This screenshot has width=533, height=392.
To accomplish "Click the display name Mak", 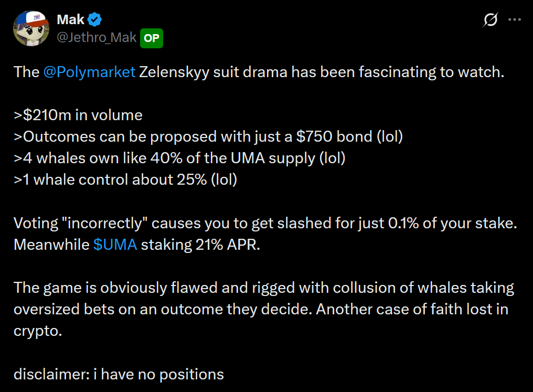I will point(70,20).
